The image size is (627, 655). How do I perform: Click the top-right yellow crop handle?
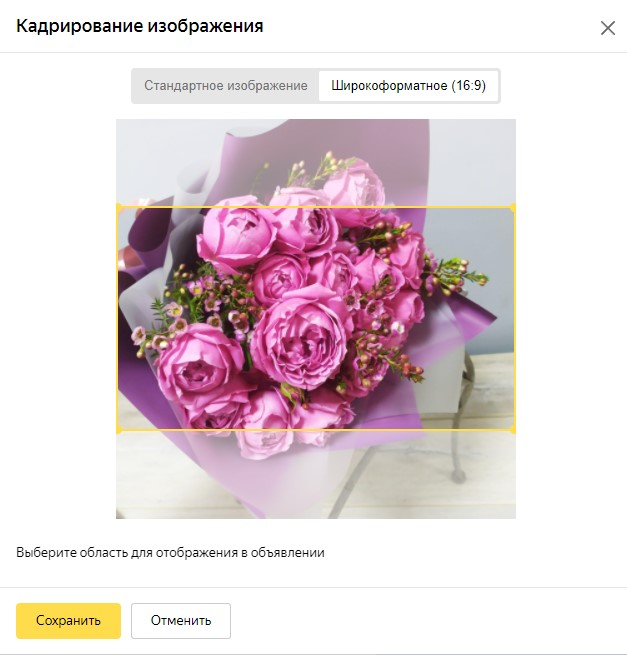click(x=514, y=207)
